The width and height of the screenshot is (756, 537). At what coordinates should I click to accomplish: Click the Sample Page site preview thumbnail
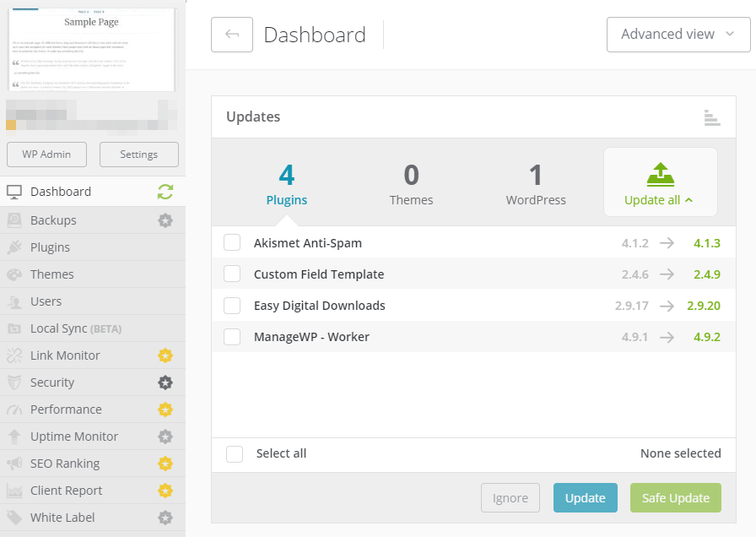91,49
